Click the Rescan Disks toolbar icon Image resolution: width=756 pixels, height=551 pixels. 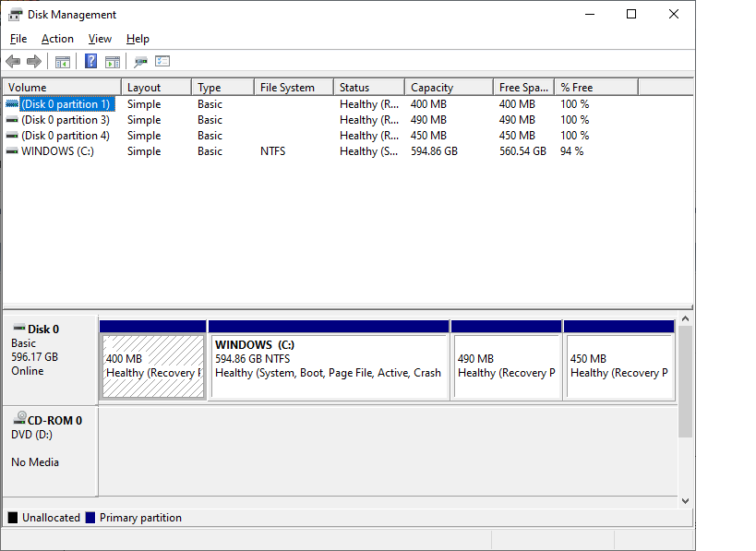[x=140, y=62]
